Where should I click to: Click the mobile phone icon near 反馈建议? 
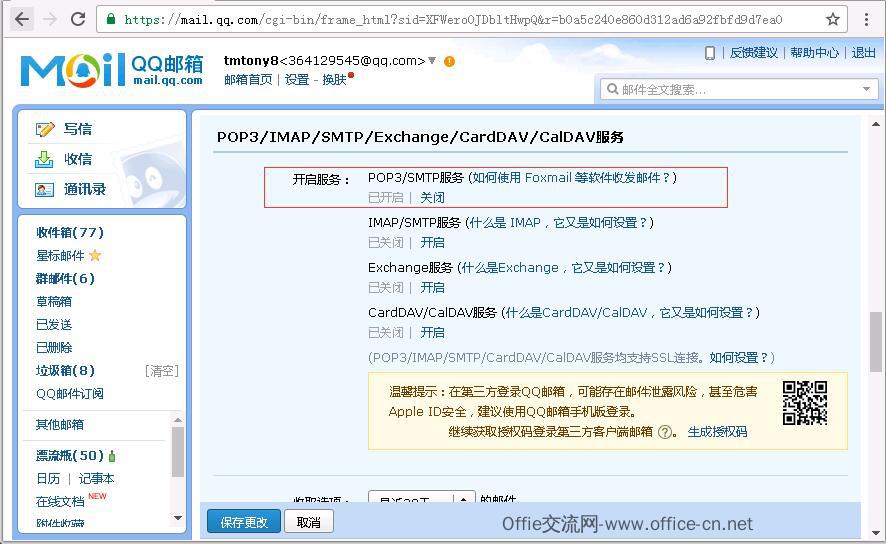click(710, 53)
